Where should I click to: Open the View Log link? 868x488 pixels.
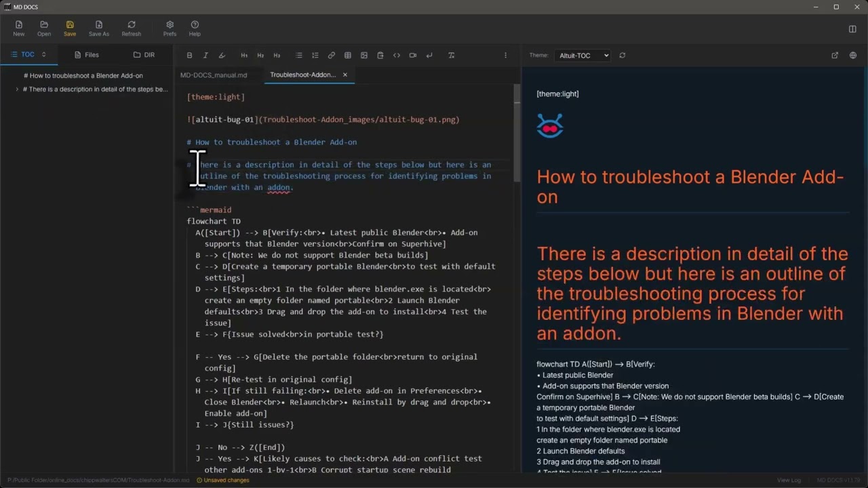coord(789,481)
